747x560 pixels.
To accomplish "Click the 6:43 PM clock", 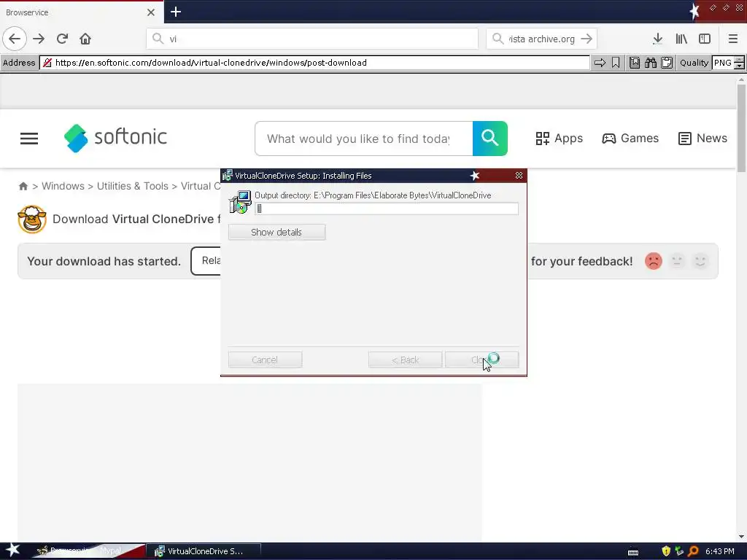I will pos(720,551).
